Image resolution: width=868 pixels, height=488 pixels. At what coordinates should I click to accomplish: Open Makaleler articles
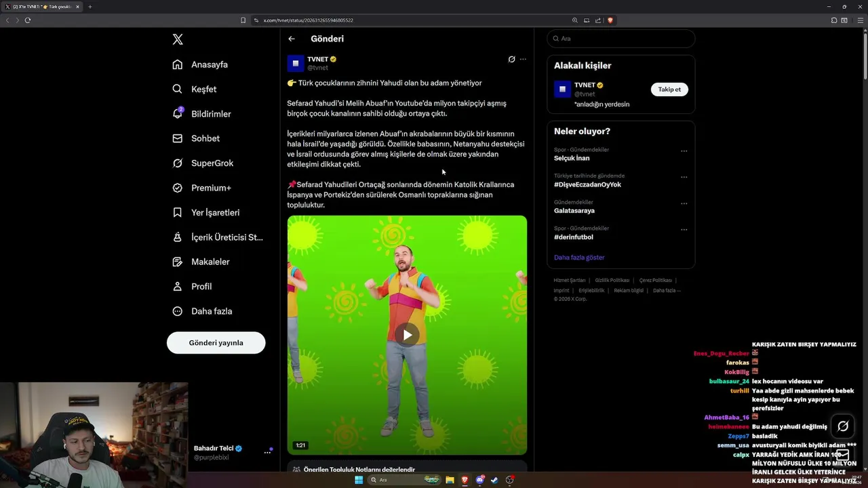[201, 262]
